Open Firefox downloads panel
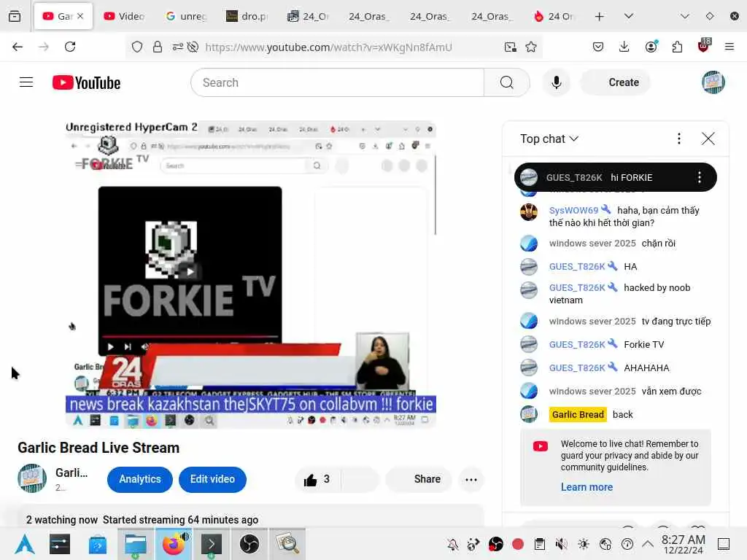Viewport: 747px width, 560px height. pyautogui.click(x=624, y=47)
